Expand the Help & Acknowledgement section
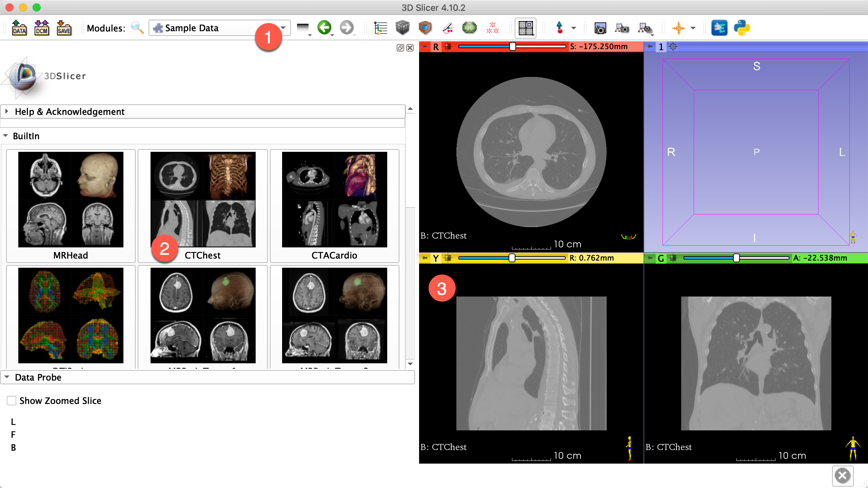 click(203, 111)
